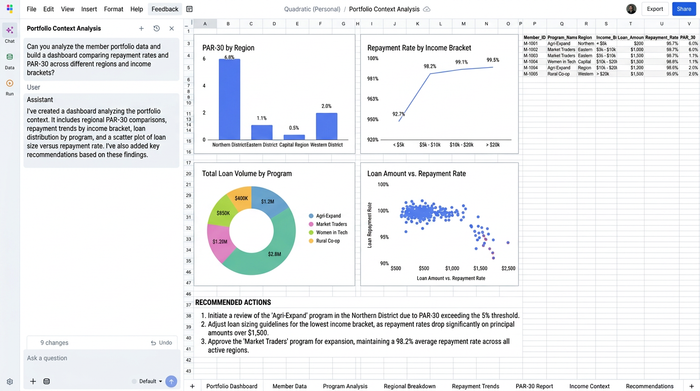Click the '9 changes' label
Screen dimensions: 700x391
coord(54,343)
